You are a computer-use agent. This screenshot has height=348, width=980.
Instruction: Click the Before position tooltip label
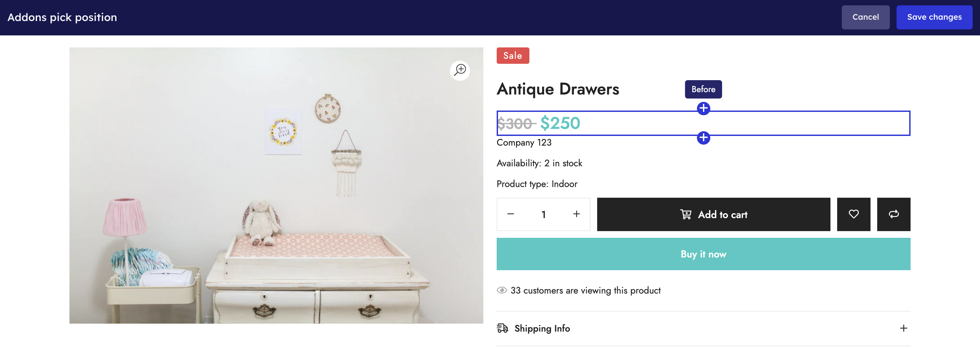[703, 89]
